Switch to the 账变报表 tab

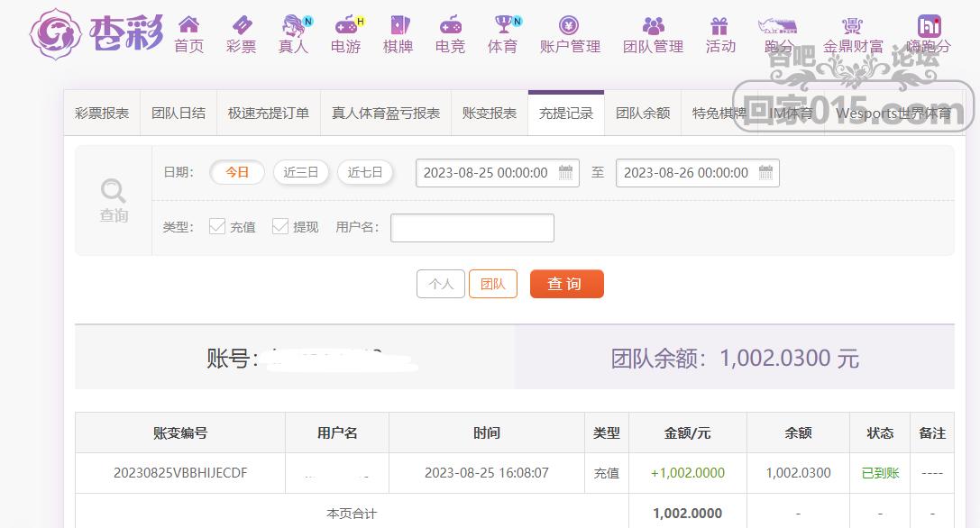click(490, 114)
